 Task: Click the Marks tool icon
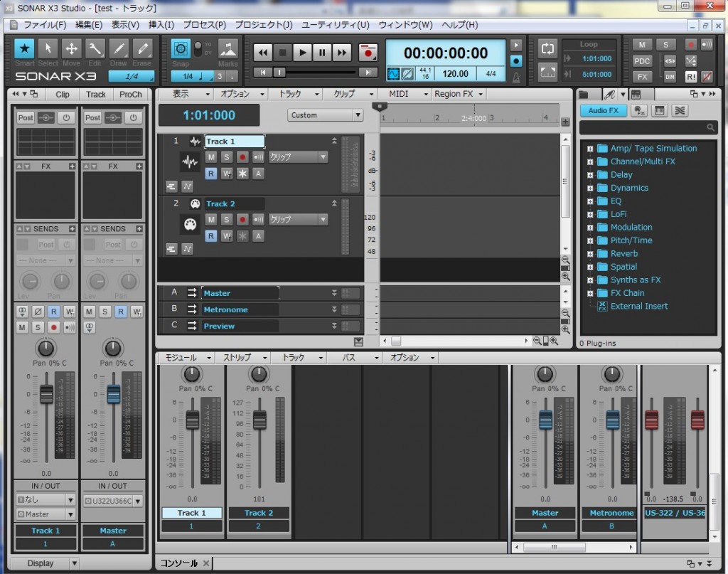coord(228,49)
